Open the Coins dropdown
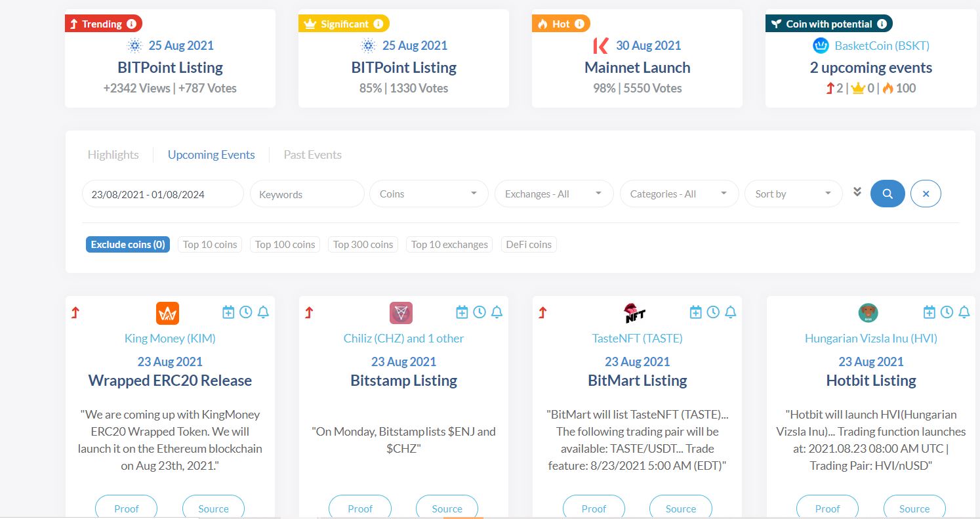This screenshot has width=980, height=519. click(429, 194)
